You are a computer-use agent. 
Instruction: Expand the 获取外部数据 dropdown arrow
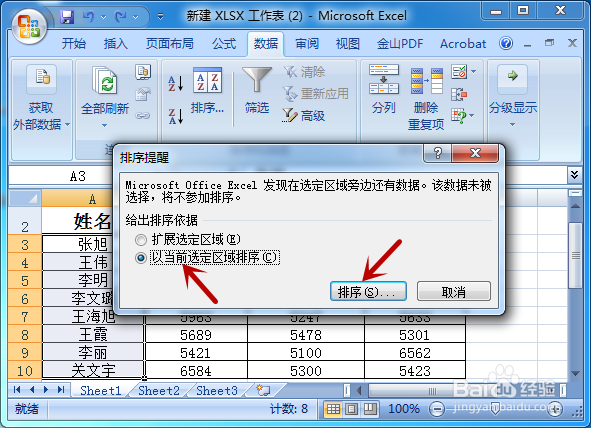point(67,124)
